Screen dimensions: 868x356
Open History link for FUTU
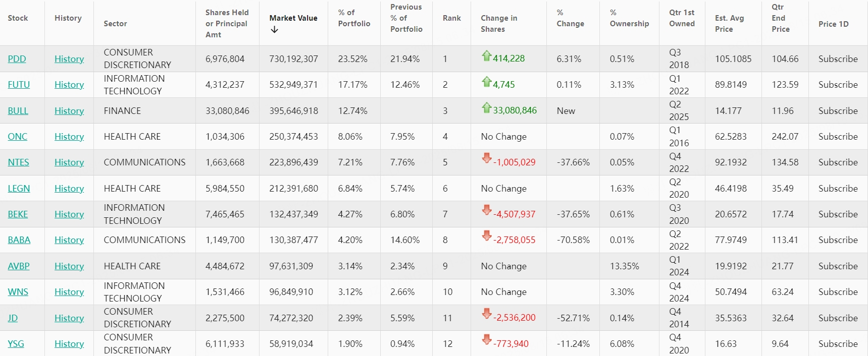69,85
